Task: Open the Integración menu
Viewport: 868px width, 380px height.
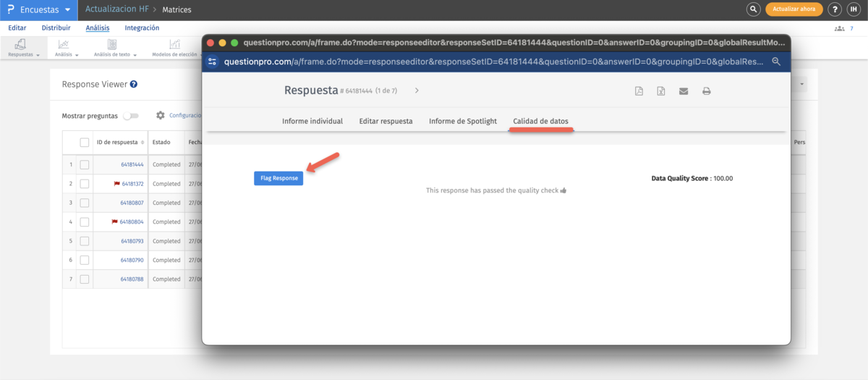Action: [x=142, y=28]
